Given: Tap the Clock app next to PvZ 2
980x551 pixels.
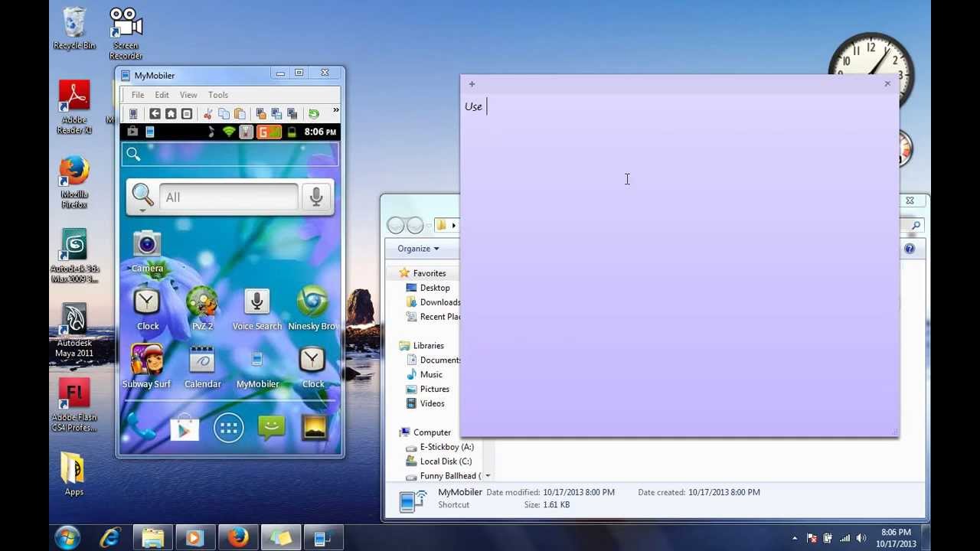Looking at the screenshot, I should 147,309.
